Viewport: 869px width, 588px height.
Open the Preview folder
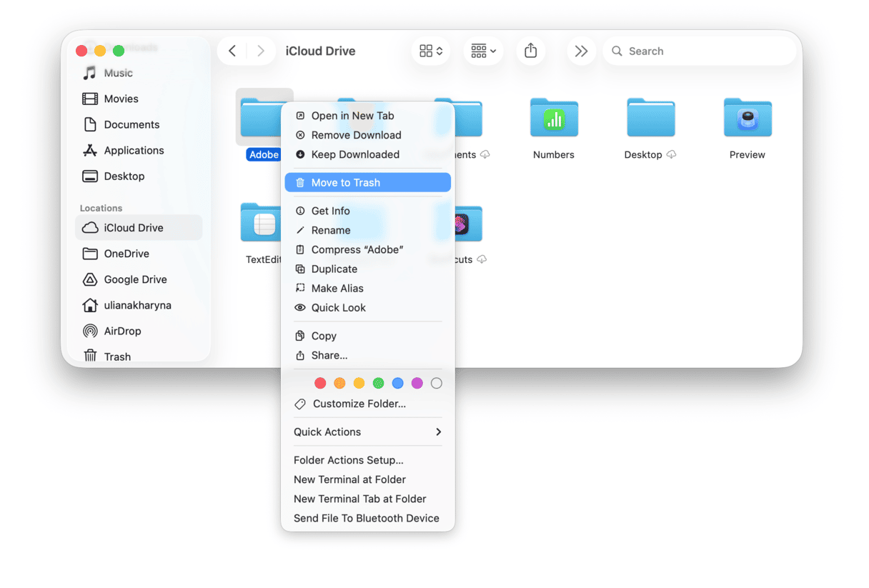point(747,119)
